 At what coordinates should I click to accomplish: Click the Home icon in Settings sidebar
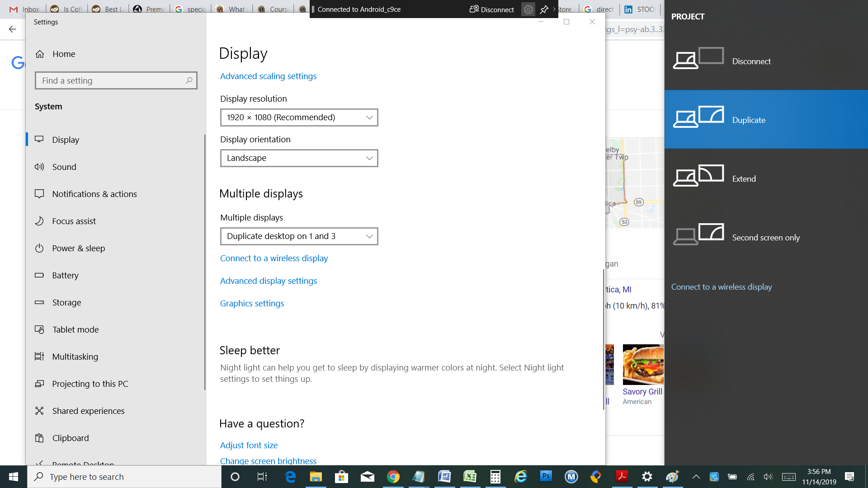(40, 54)
